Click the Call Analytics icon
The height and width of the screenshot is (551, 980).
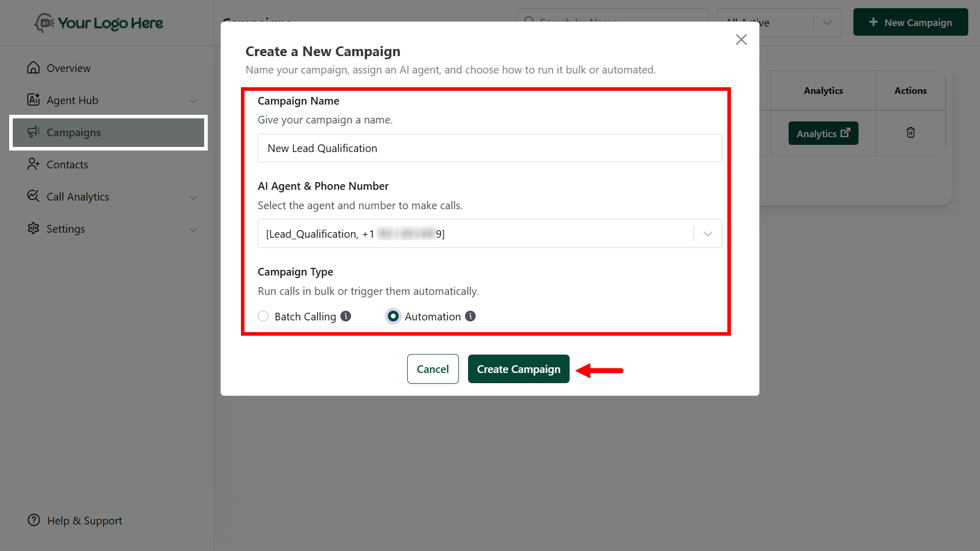[x=33, y=196]
